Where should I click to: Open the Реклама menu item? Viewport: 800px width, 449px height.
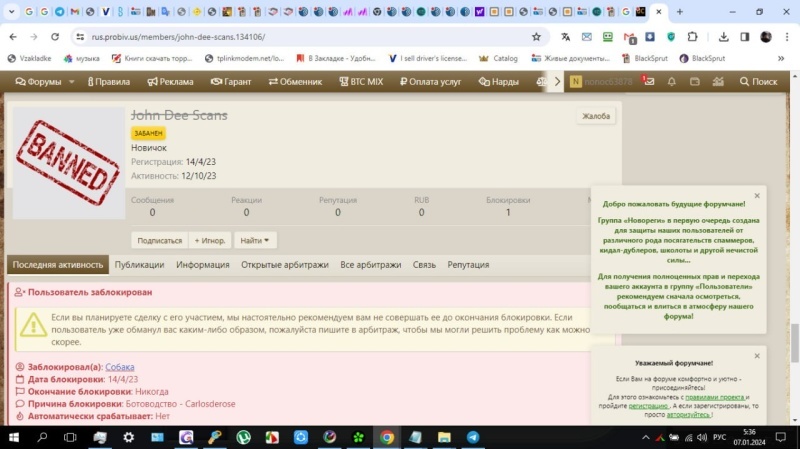coord(170,82)
